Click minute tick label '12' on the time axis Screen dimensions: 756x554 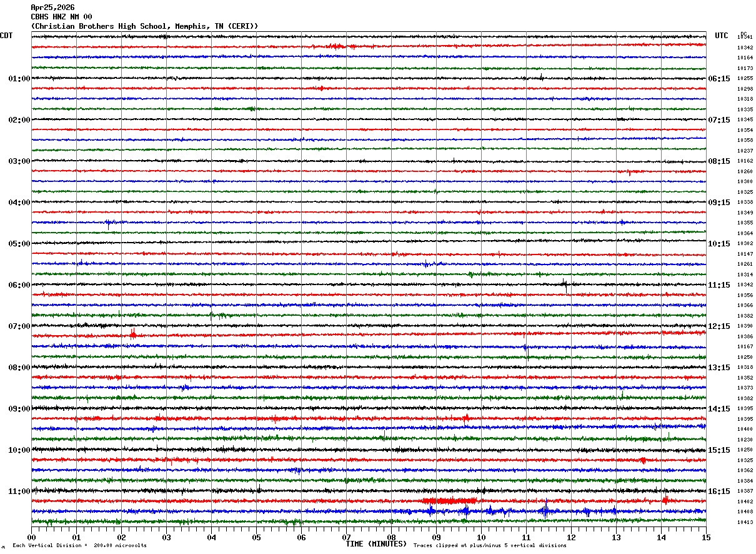point(571,537)
